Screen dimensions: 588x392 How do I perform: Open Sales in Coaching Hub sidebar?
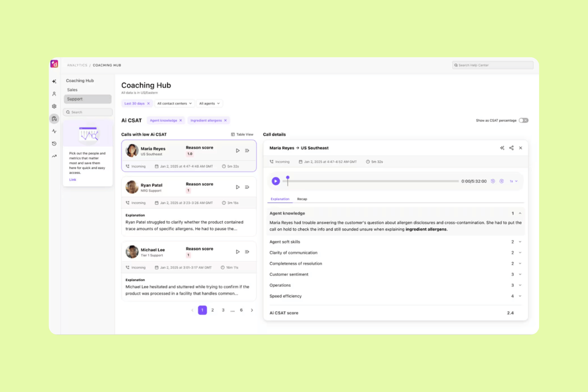click(73, 90)
